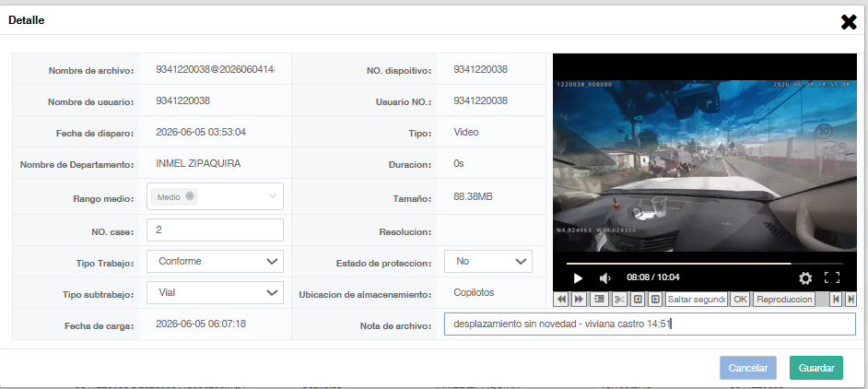
Task: Switch the video to fullscreen
Action: click(x=832, y=278)
